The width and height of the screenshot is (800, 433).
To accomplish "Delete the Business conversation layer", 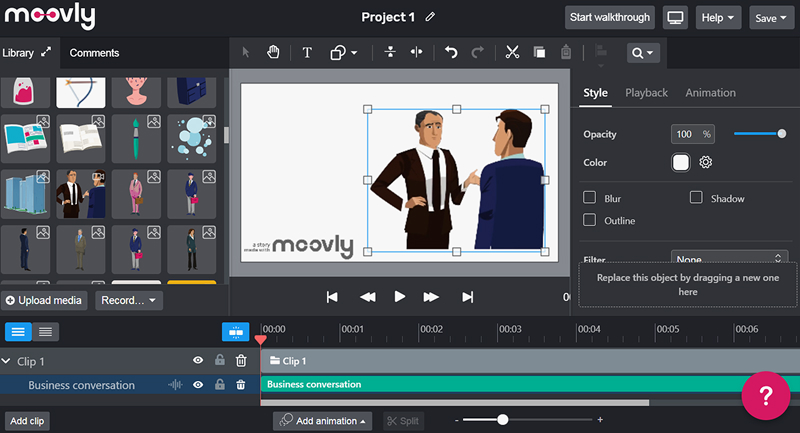I will [x=241, y=385].
